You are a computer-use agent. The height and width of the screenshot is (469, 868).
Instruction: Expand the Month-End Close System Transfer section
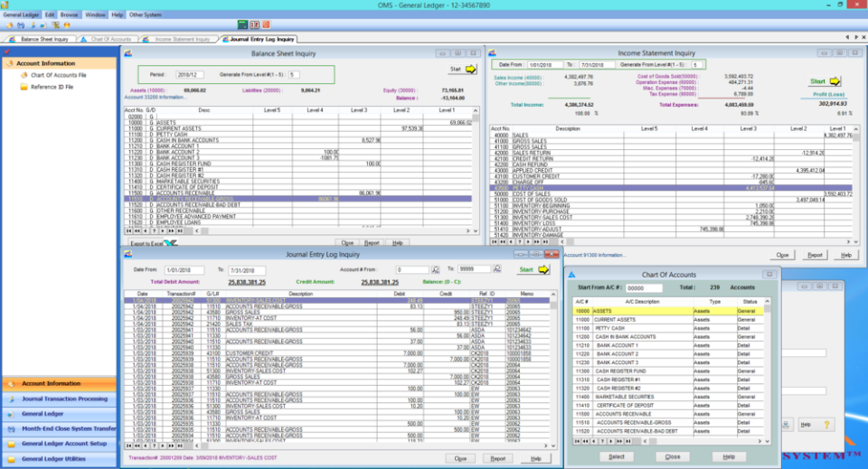coord(60,428)
